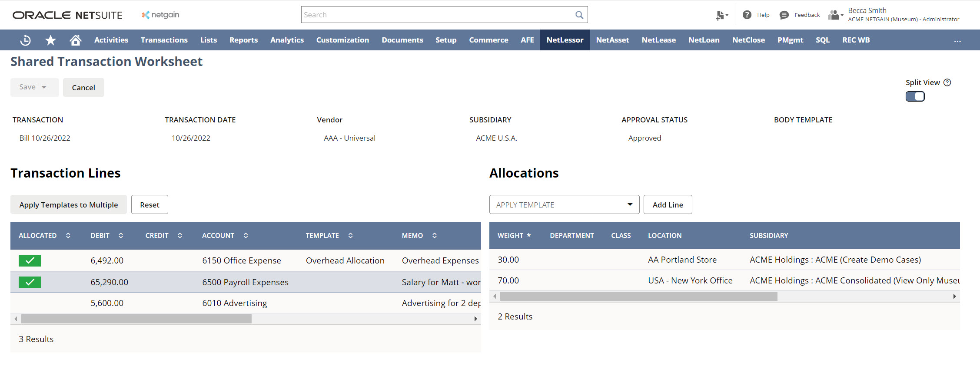The width and height of the screenshot is (980, 382).
Task: Open the Create New dropdown icon
Action: pyautogui.click(x=722, y=15)
